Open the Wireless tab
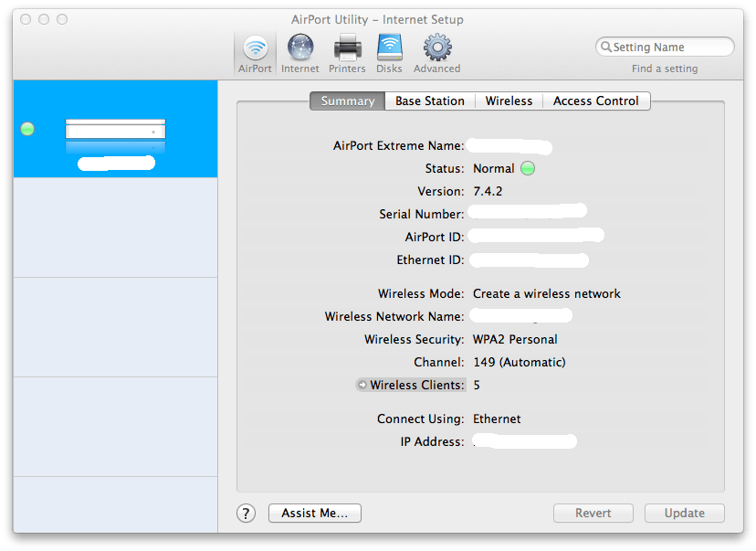The height and width of the screenshot is (551, 756). pyautogui.click(x=509, y=101)
